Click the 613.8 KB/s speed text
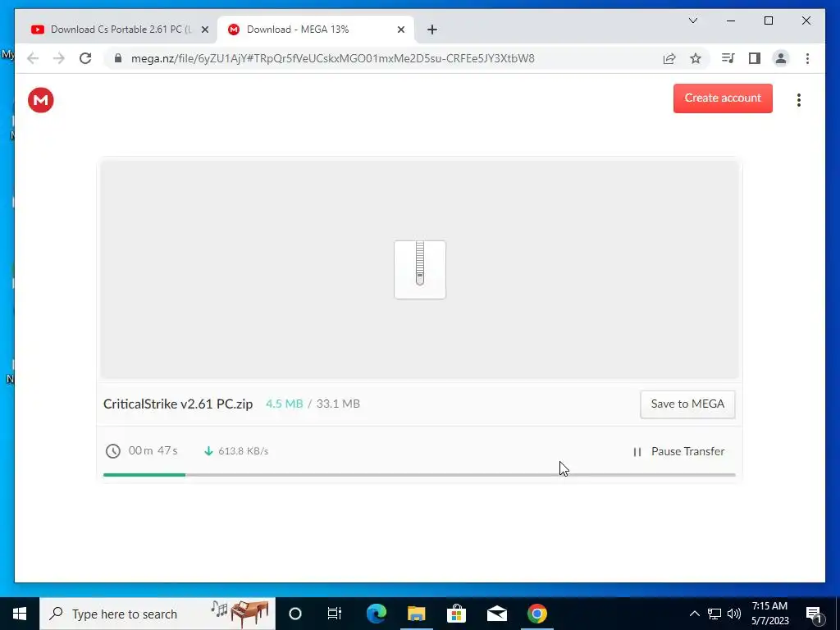The height and width of the screenshot is (630, 840). 243,451
